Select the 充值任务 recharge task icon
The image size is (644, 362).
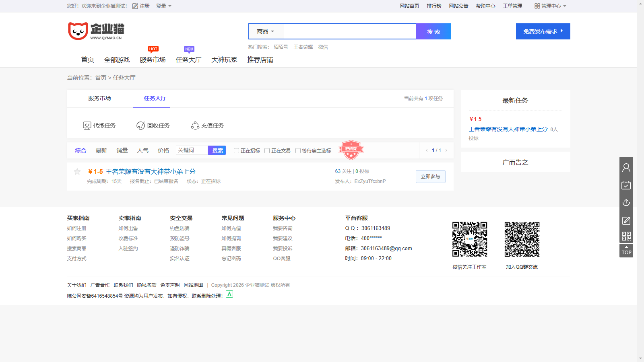(x=195, y=125)
